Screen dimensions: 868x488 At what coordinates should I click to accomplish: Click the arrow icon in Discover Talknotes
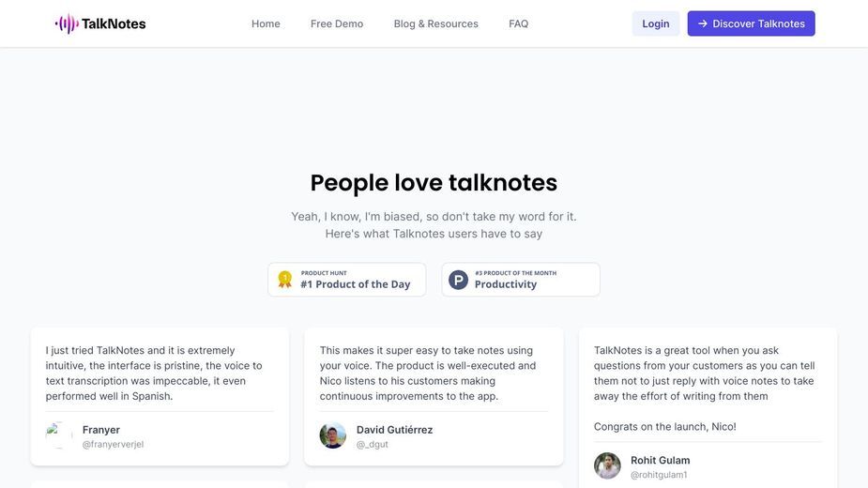pos(703,23)
